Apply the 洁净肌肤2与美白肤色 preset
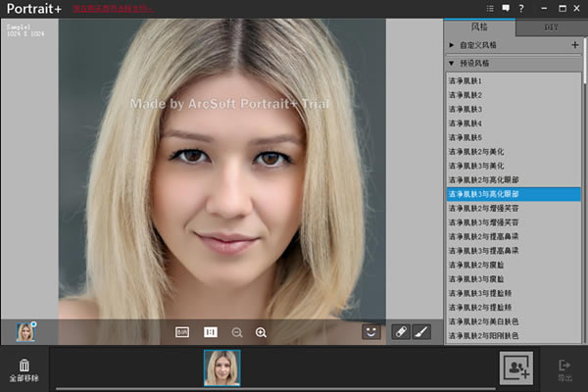Screen dimensions: 588x392 point(514,321)
